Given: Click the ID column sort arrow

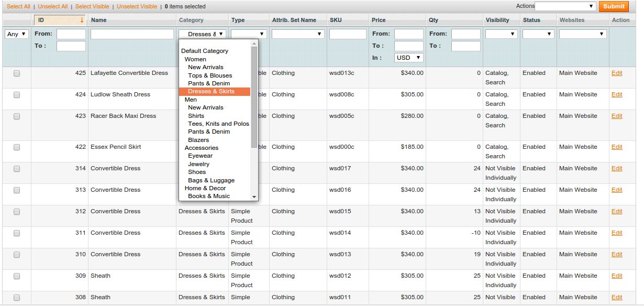Looking at the screenshot, I should (x=82, y=20).
